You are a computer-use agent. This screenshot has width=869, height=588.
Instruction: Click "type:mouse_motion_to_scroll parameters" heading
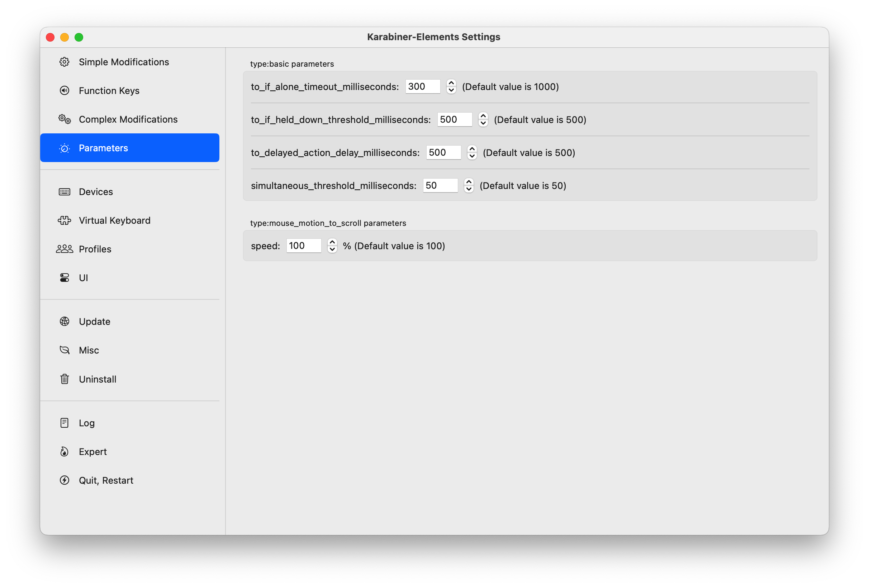328,223
